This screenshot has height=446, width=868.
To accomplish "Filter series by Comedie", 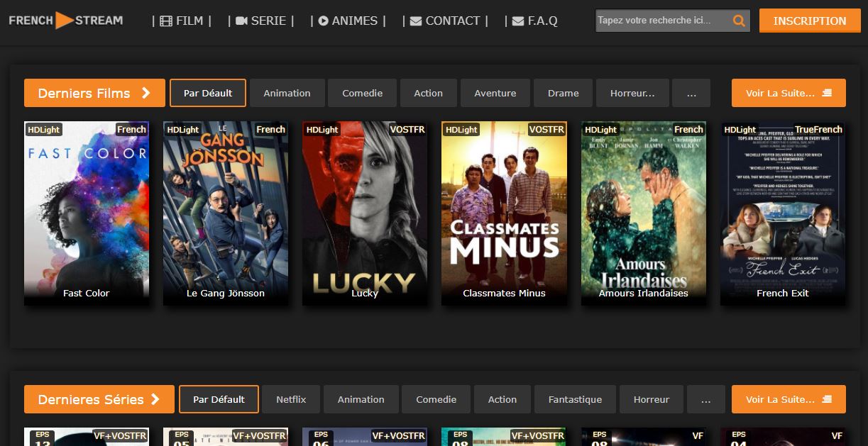I will pos(436,399).
